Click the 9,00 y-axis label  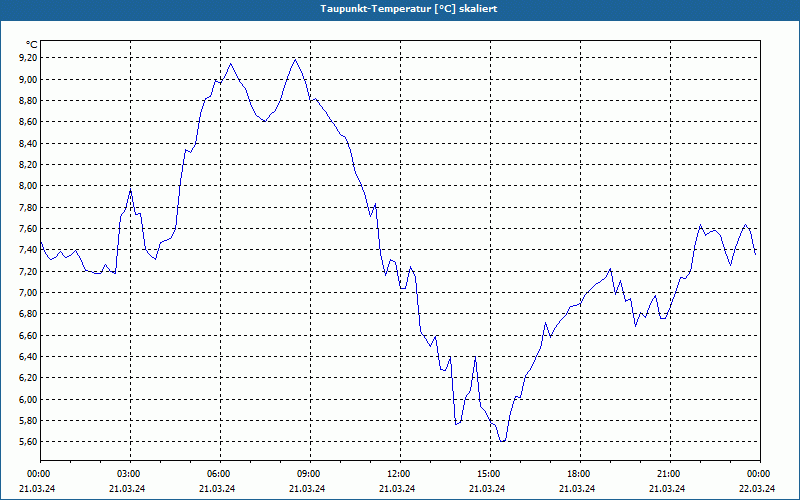tap(29, 80)
